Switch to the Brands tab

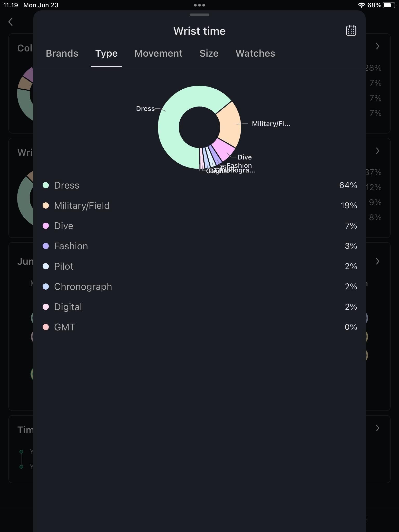pyautogui.click(x=62, y=54)
